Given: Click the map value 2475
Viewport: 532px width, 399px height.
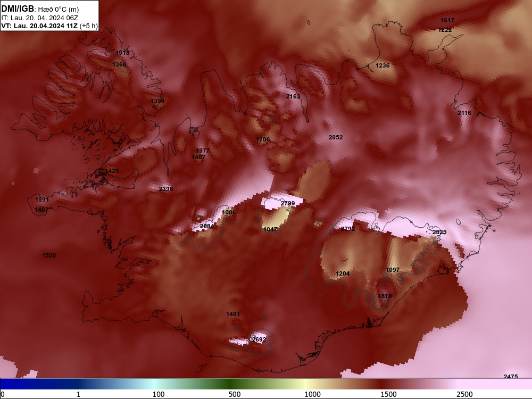Looking at the screenshot, I should [511, 377].
